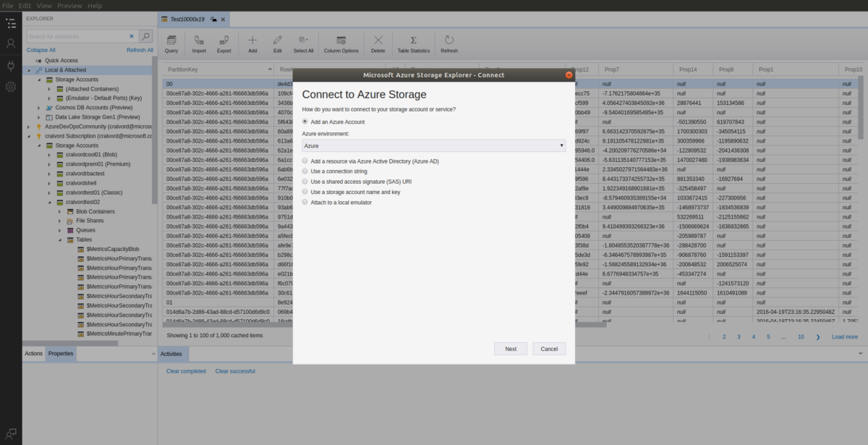Click the Connect plug icon in sidebar
This screenshot has height=445, width=868.
[11, 66]
